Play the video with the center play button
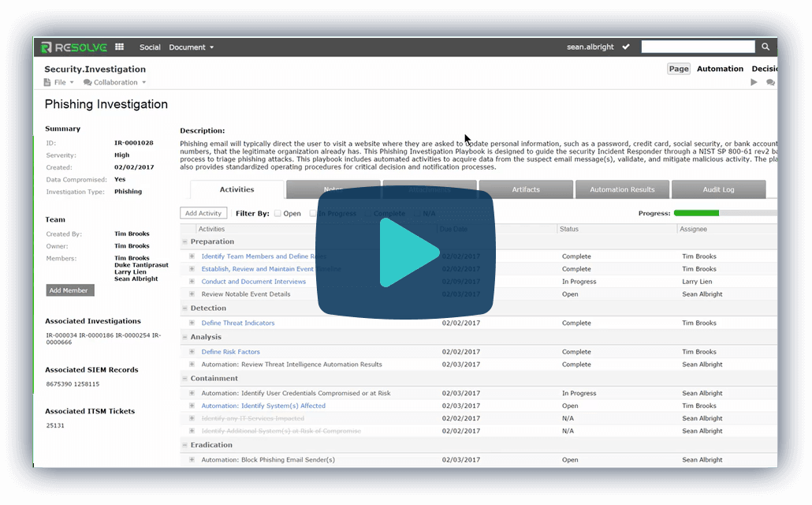The width and height of the screenshot is (812, 505). click(406, 252)
